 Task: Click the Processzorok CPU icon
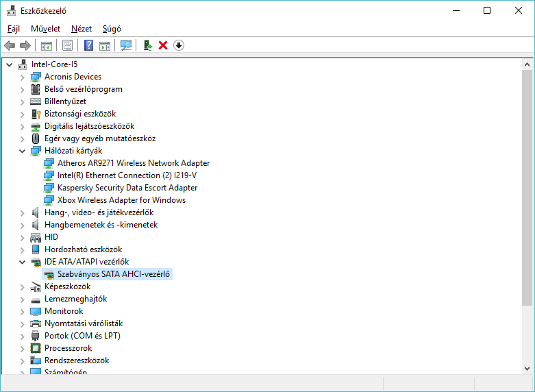(x=36, y=348)
